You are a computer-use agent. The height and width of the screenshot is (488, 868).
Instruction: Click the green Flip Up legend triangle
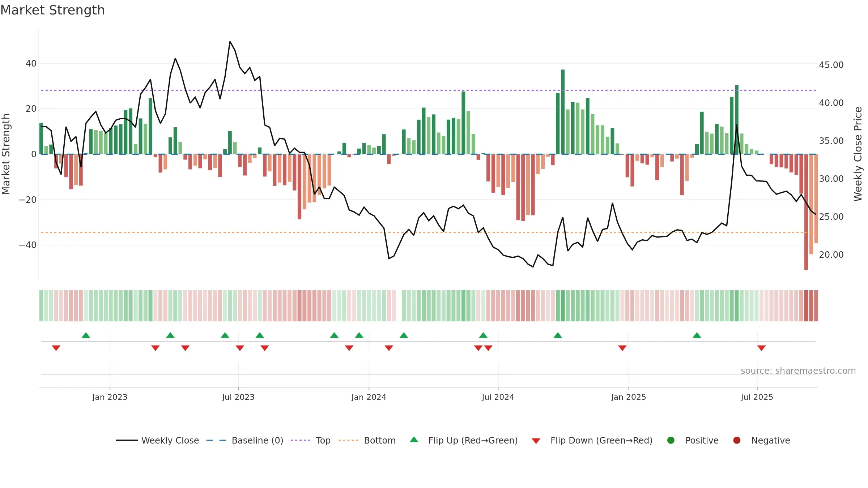(x=414, y=440)
